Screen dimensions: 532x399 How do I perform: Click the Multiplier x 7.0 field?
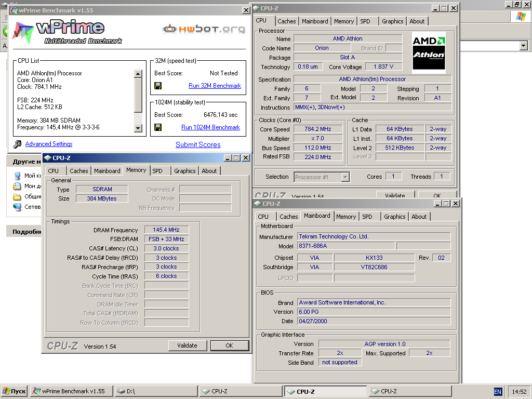coord(318,138)
